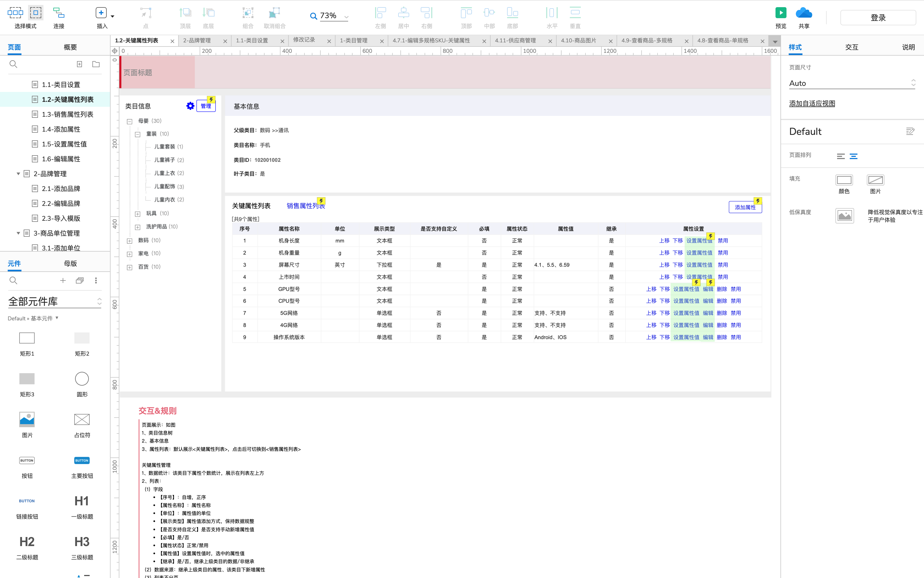Click the 共享 cloud share icon
This screenshot has height=578, width=924.
pos(804,13)
